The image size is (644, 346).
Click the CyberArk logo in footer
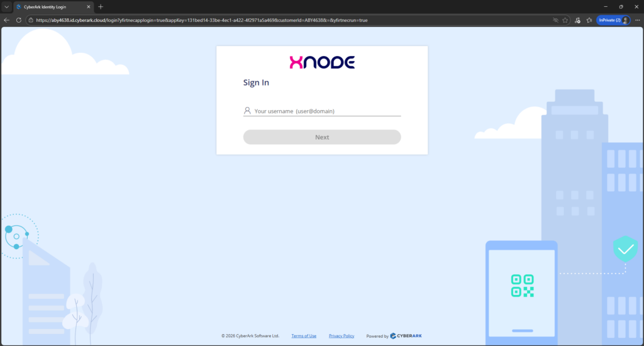pos(410,336)
